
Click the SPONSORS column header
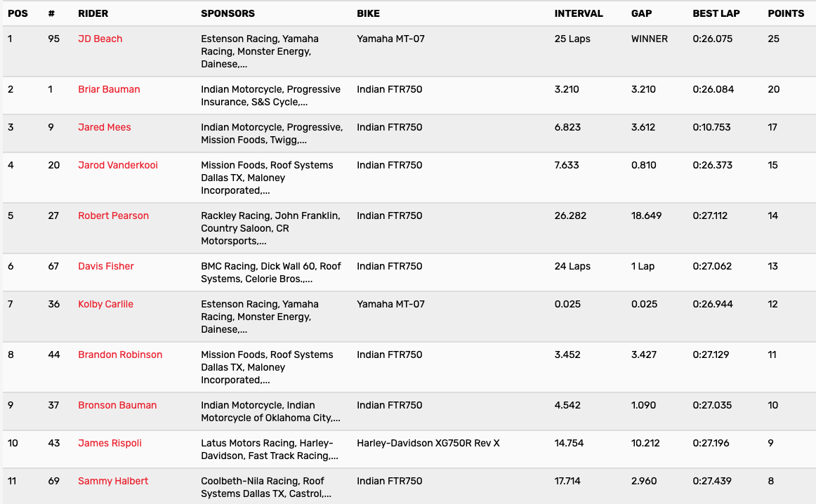click(x=228, y=13)
